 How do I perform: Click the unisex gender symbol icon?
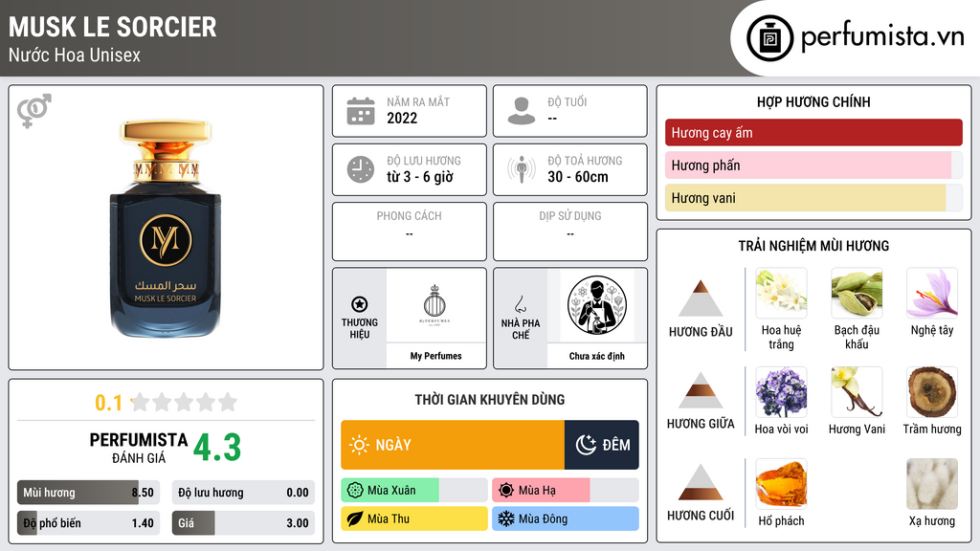click(33, 111)
